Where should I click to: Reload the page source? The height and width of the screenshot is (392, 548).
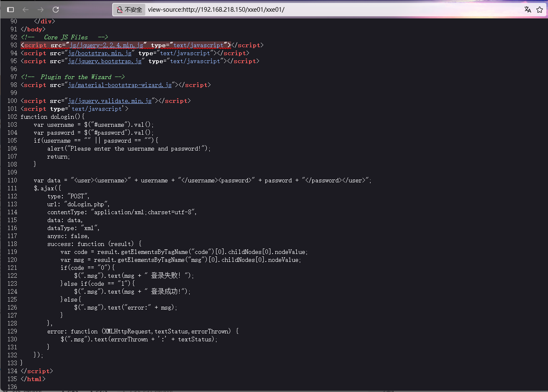click(x=56, y=10)
